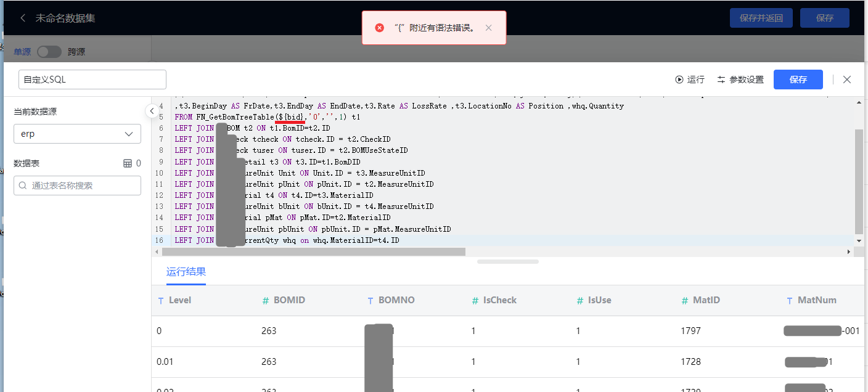868x392 pixels.
Task: Click the blue 保存 button
Action: (x=798, y=80)
